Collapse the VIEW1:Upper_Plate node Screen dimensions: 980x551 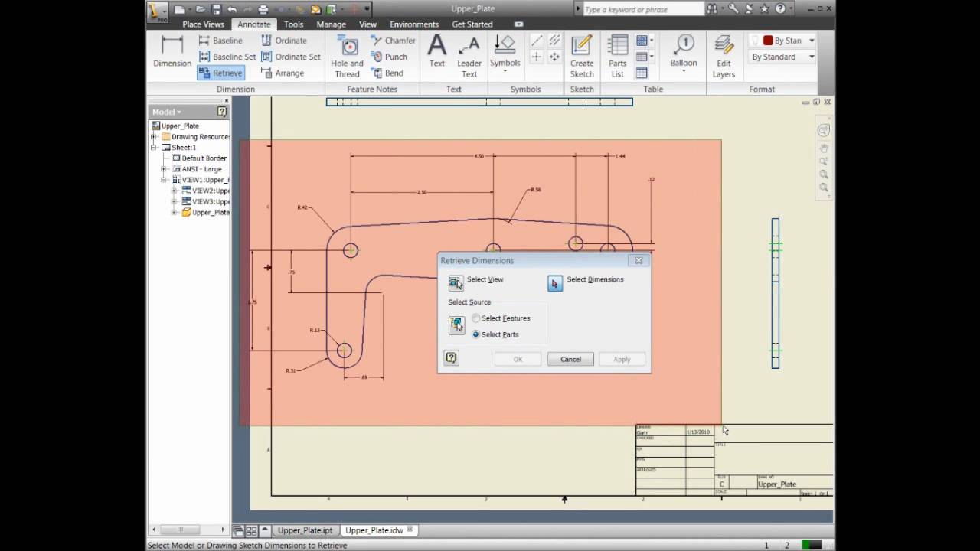(164, 180)
